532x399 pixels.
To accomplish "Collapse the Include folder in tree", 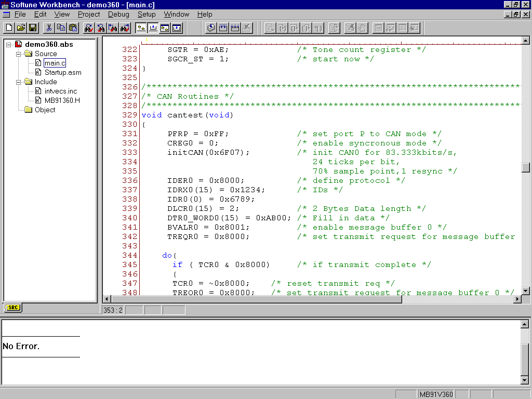I will 18,82.
